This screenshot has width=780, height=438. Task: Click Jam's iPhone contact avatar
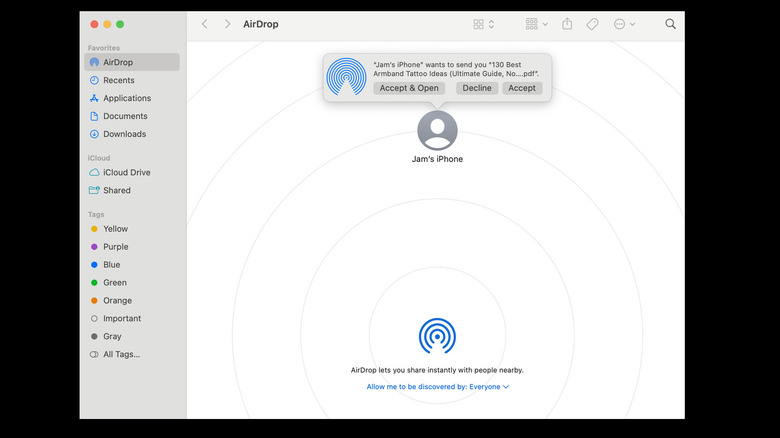[437, 131]
